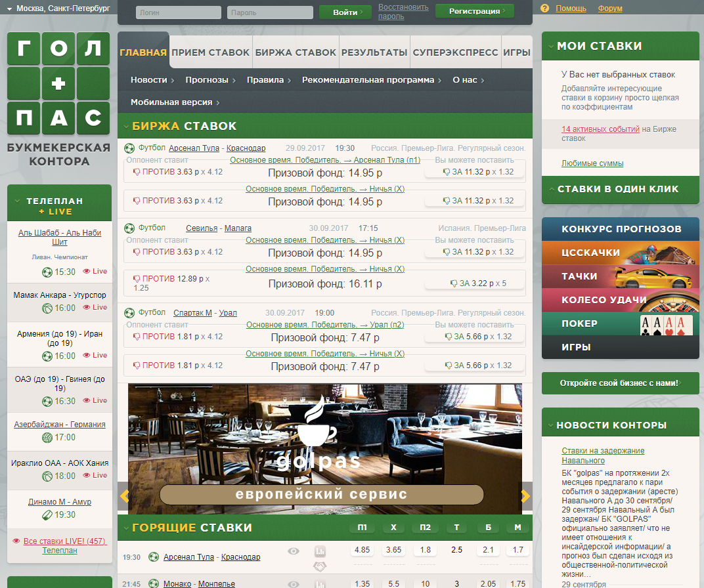Toggle watch eye for Монако - Монпелье hot bet
This screenshot has width=704, height=588.
tap(294, 584)
